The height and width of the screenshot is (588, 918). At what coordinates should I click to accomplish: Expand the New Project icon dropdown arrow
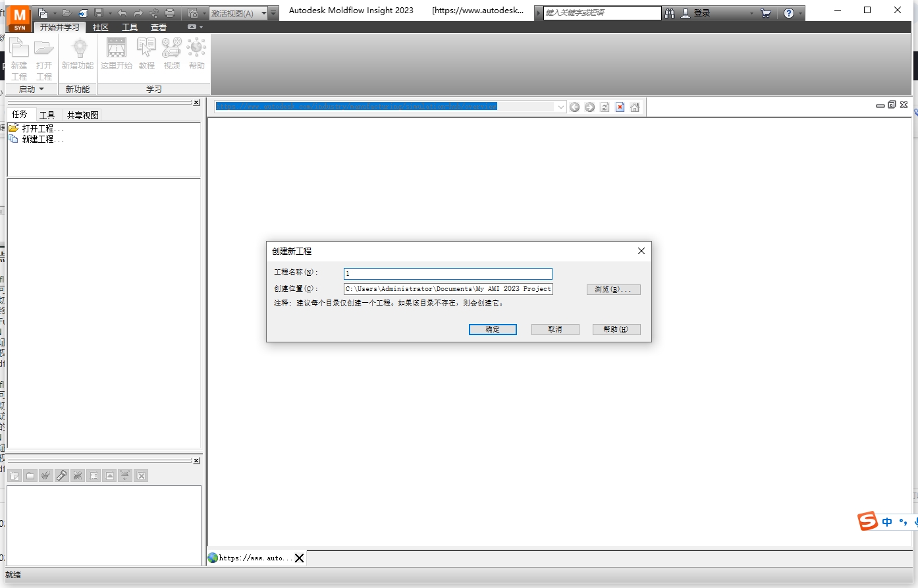(x=55, y=13)
